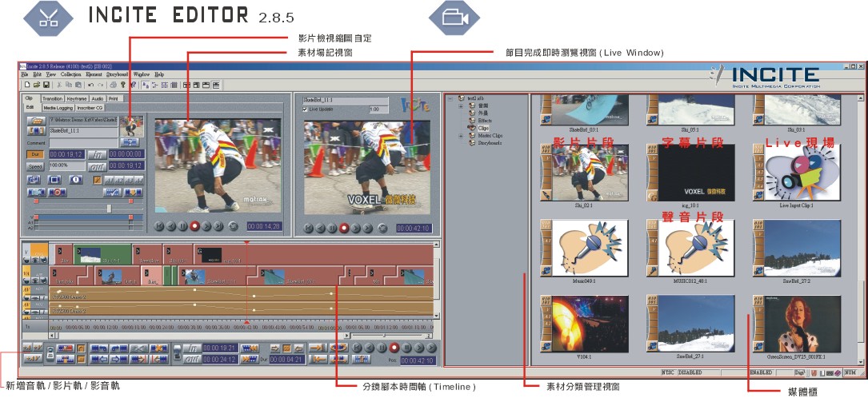This screenshot has height=402, width=868.
Task: Toggle eye visibility on second VA track
Action: pos(35,281)
